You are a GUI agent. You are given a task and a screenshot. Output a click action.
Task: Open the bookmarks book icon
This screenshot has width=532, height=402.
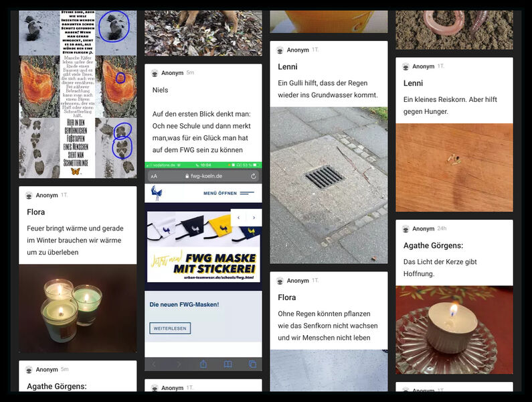pos(228,364)
